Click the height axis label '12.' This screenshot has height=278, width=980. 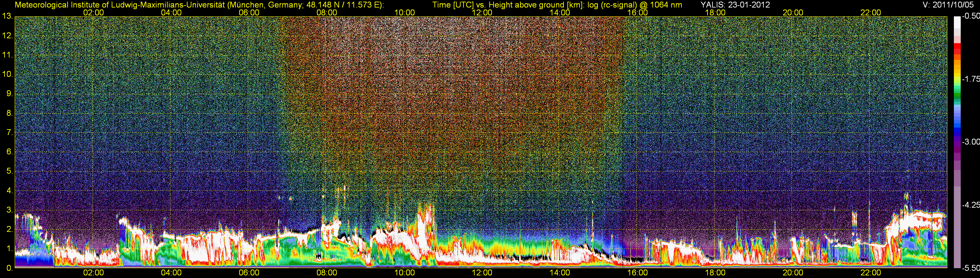[7, 36]
